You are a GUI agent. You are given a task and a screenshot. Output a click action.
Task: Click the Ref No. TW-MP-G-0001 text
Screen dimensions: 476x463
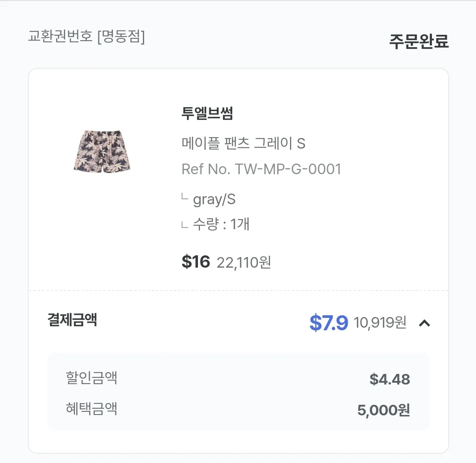click(261, 169)
